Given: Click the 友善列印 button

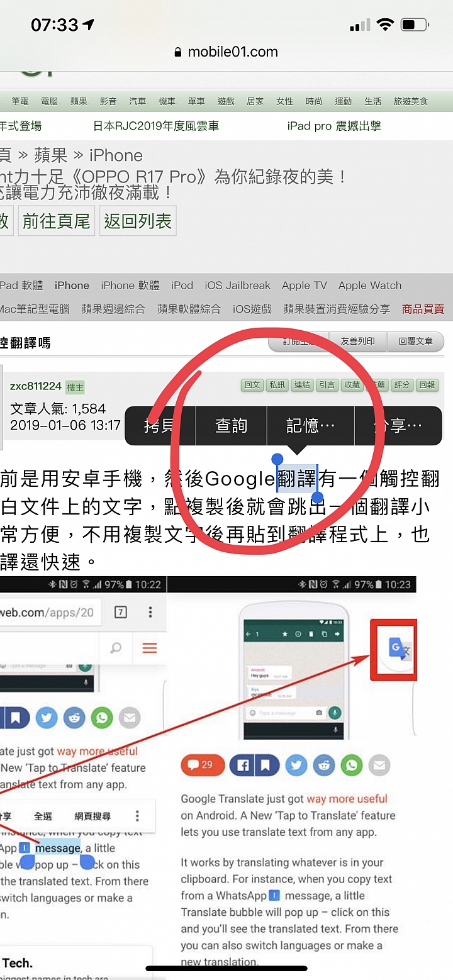Looking at the screenshot, I should (x=358, y=342).
